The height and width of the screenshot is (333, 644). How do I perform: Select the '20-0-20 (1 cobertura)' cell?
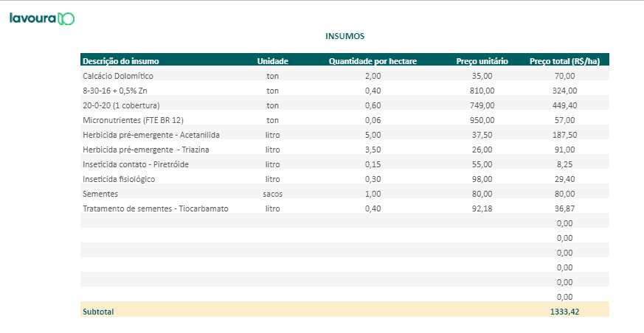click(x=121, y=105)
